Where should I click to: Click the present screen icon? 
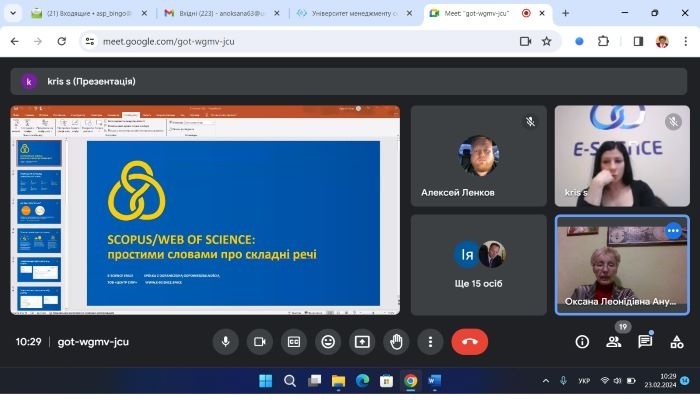(361, 342)
